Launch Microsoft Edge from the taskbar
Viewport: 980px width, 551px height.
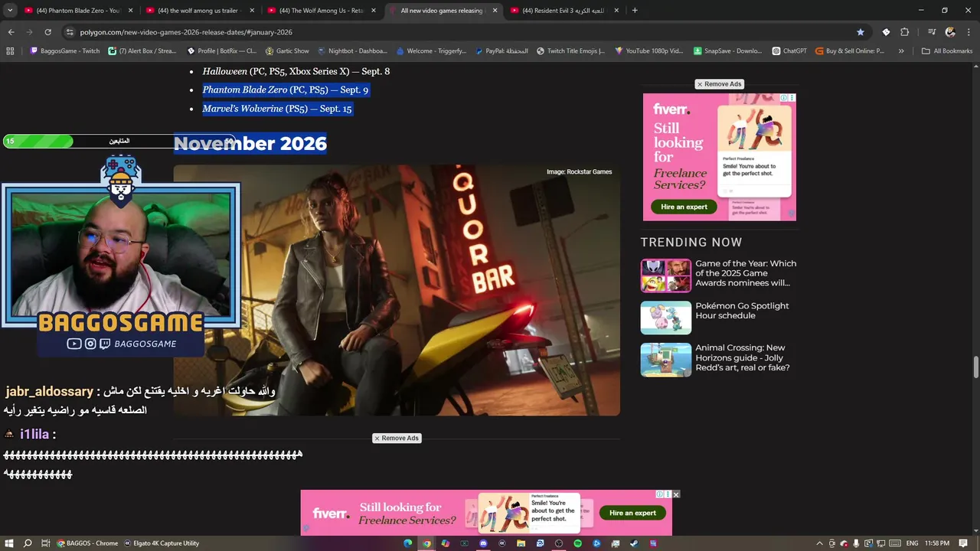pyautogui.click(x=408, y=543)
